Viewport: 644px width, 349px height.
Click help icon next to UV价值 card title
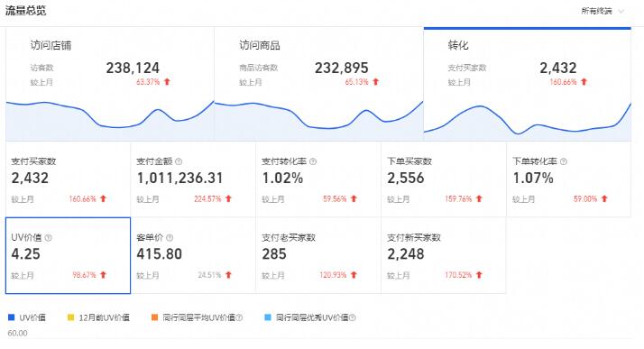(48, 238)
